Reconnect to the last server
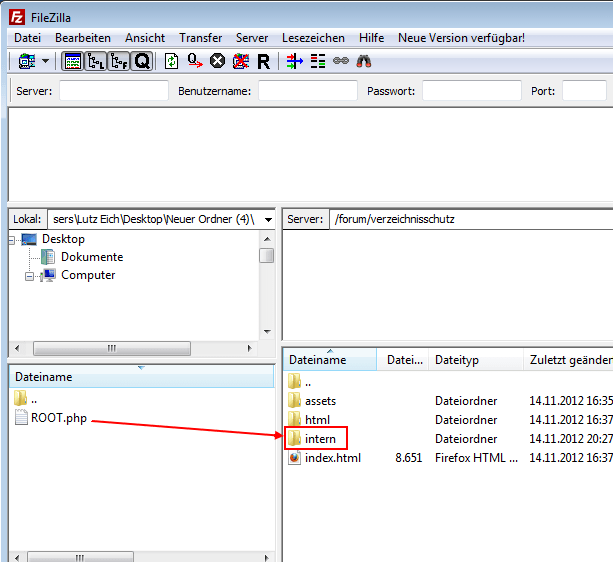Screen dimensions: 613x562 pos(263,61)
